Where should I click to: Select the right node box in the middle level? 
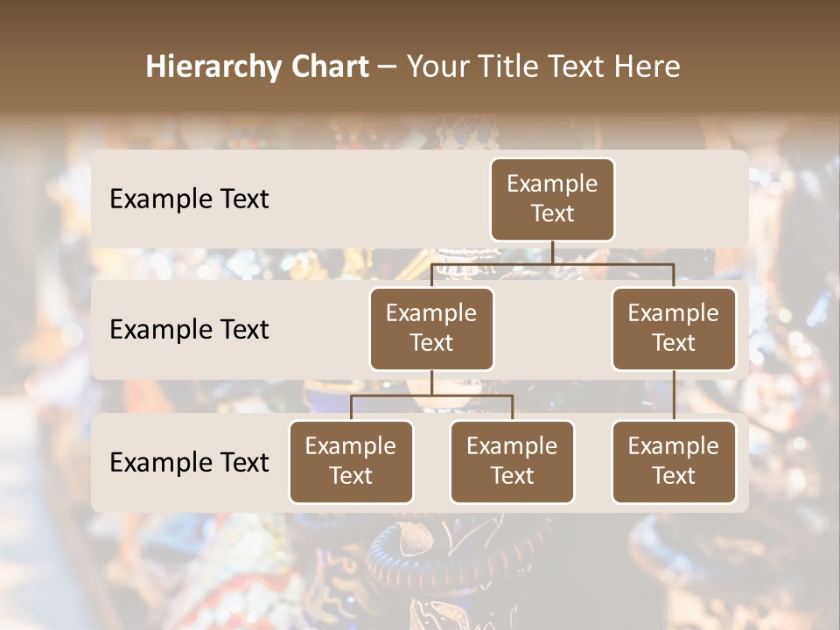pos(674,329)
